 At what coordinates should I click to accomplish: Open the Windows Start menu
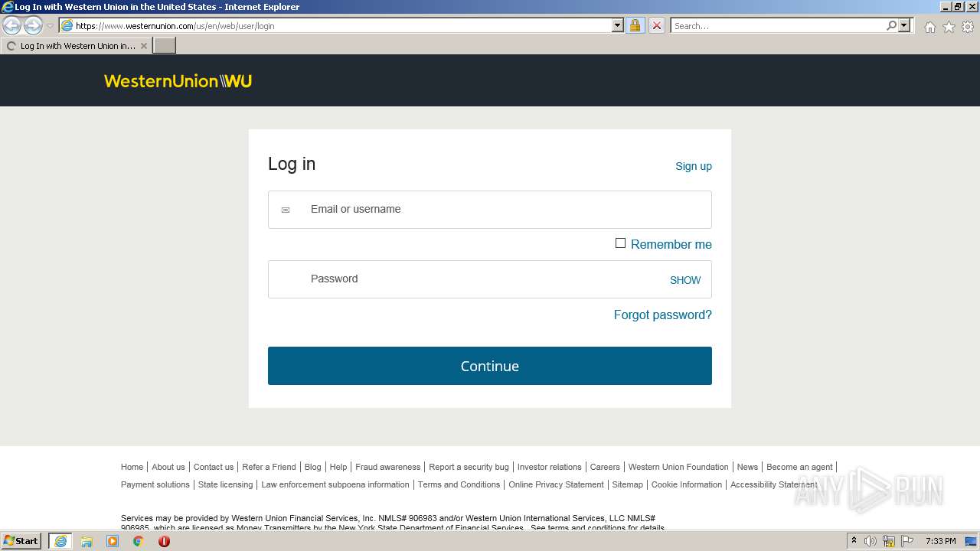click(x=21, y=541)
